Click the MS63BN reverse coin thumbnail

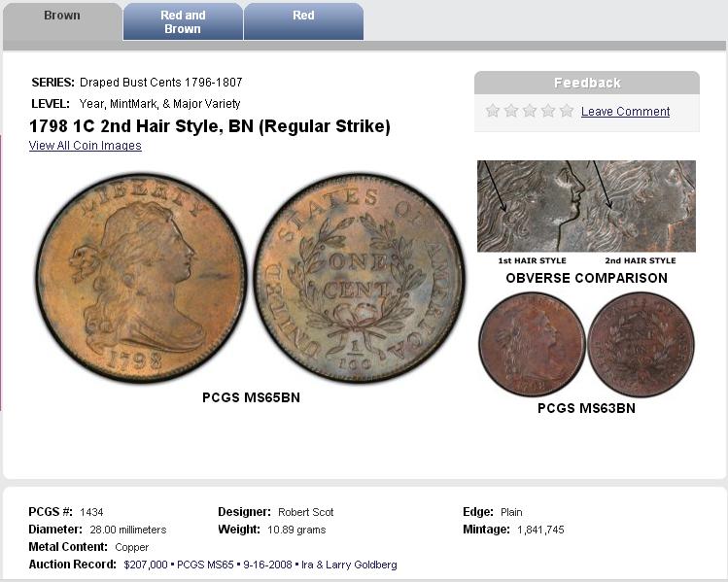(641, 344)
